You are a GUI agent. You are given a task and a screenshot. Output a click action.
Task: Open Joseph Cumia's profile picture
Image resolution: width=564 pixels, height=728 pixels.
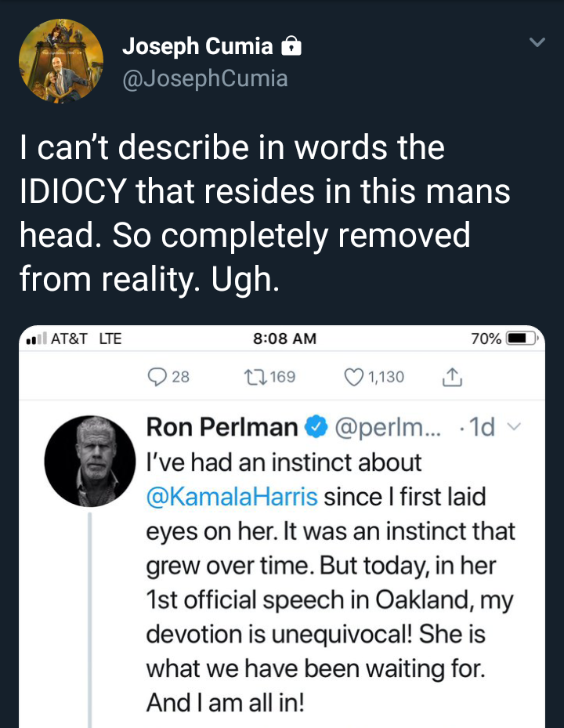coord(61,61)
